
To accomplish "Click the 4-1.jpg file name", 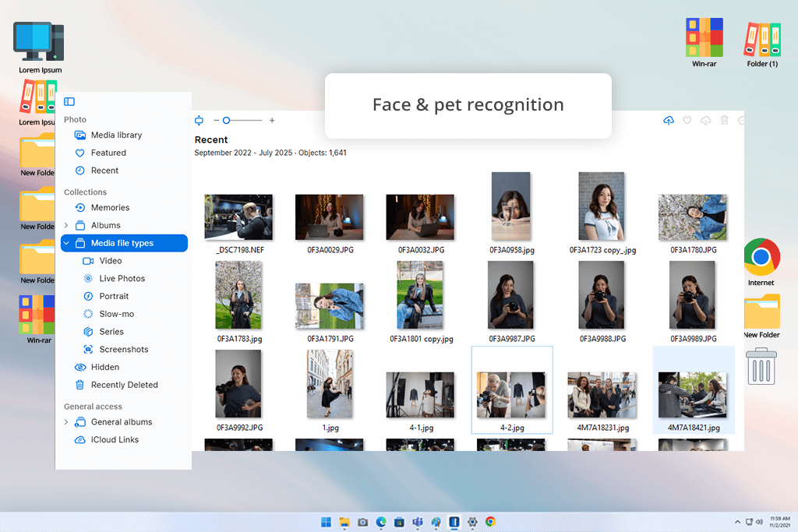I will tap(422, 428).
